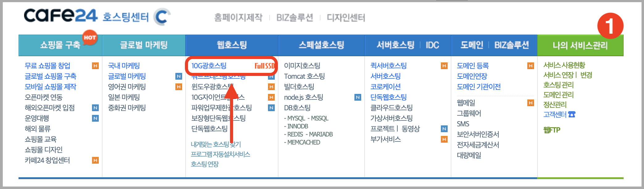Click the N badge beside 파워업무제한 호스팅
Screen dimensions: 644x189
pyautogui.click(x=271, y=108)
